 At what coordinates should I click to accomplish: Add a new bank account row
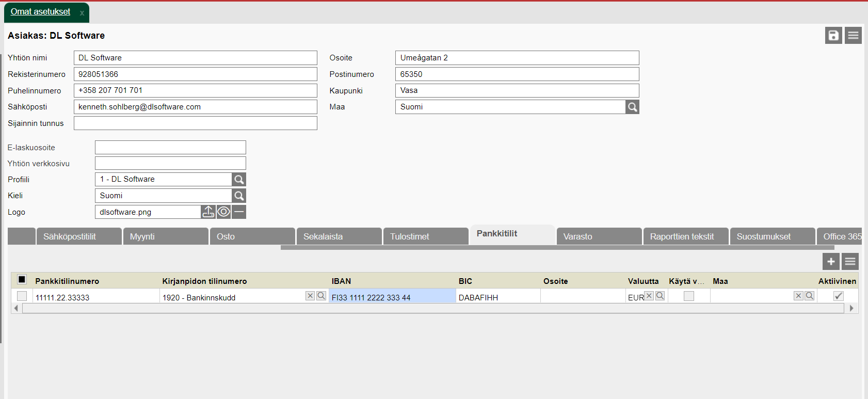tap(831, 262)
